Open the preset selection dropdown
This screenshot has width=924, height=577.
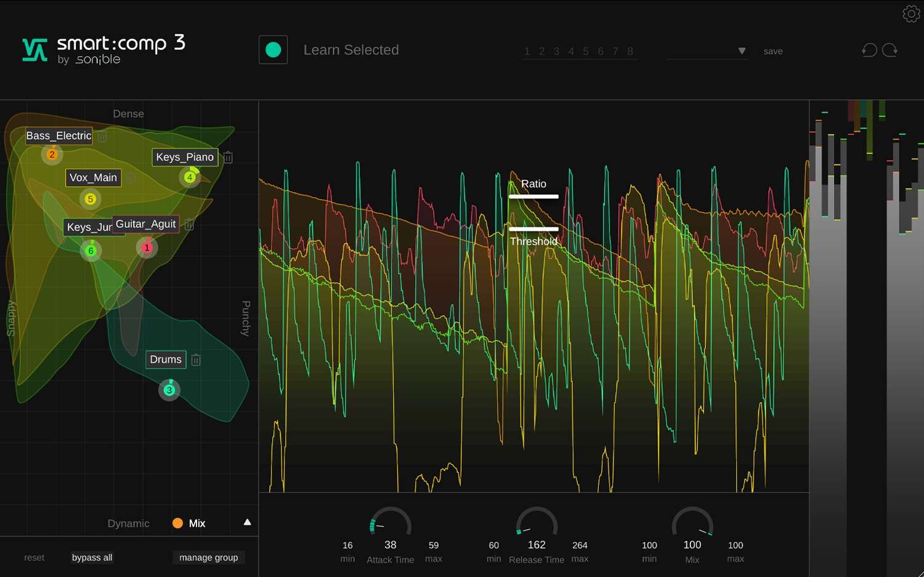[x=742, y=50]
